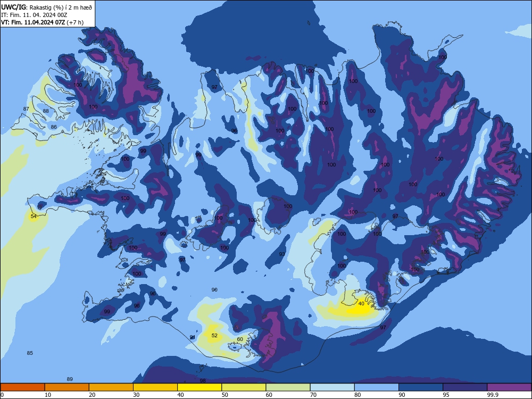The image size is (532, 399).
Task: Click the '93' humidity value on the map
Action: tap(282, 254)
